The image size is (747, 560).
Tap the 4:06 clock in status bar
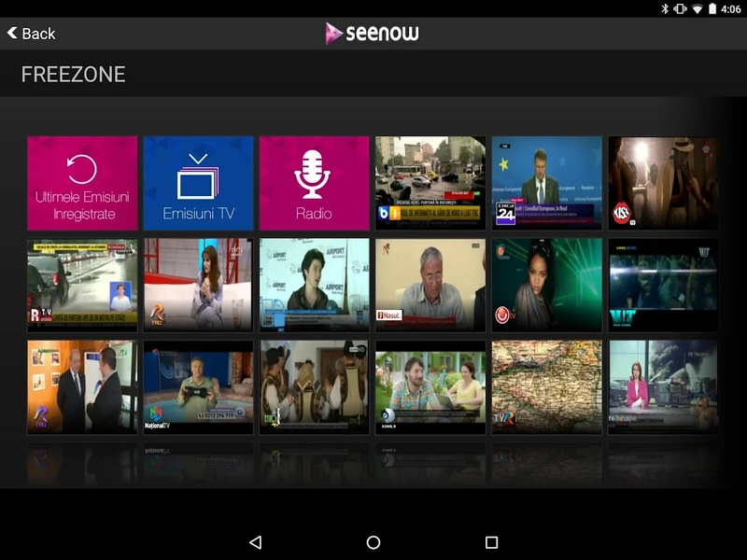[731, 9]
